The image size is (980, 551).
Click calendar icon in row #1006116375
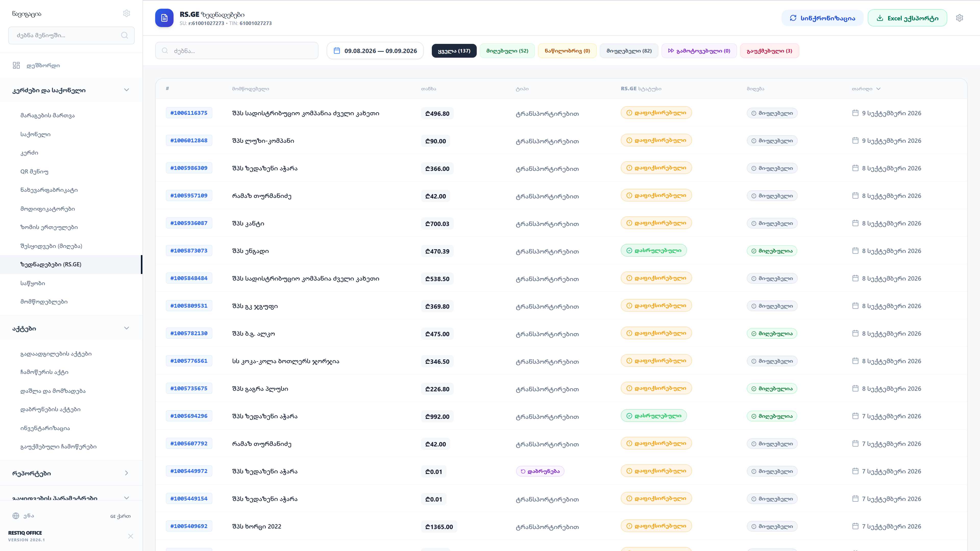[855, 113]
